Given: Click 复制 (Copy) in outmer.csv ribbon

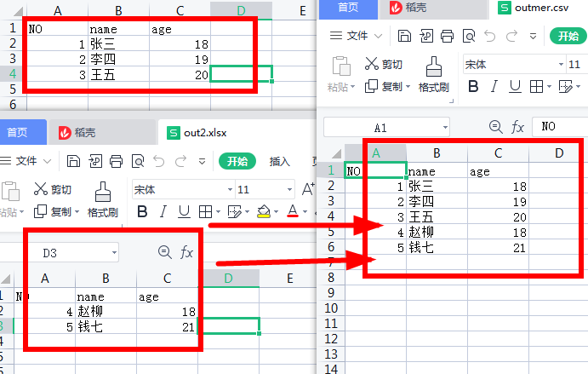Looking at the screenshot, I should pos(383,86).
